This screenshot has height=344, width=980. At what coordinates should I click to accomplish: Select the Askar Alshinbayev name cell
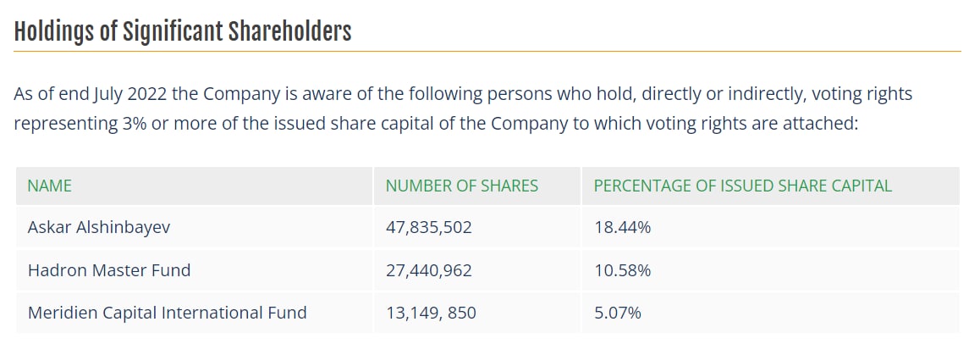click(92, 227)
